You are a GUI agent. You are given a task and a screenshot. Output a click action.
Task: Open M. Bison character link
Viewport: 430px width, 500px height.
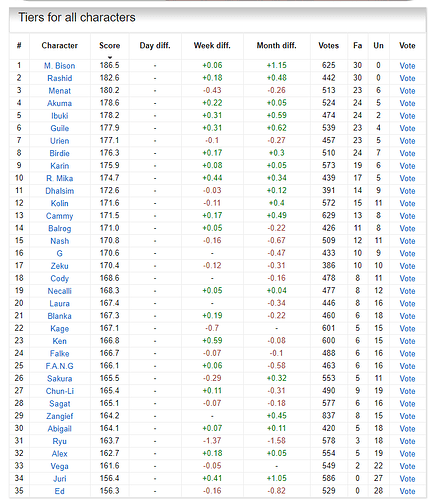point(60,66)
